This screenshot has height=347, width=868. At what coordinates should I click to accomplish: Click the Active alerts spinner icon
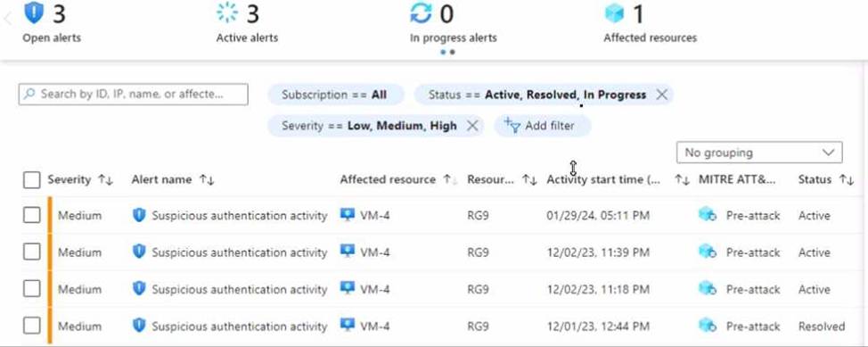pyautogui.click(x=227, y=12)
